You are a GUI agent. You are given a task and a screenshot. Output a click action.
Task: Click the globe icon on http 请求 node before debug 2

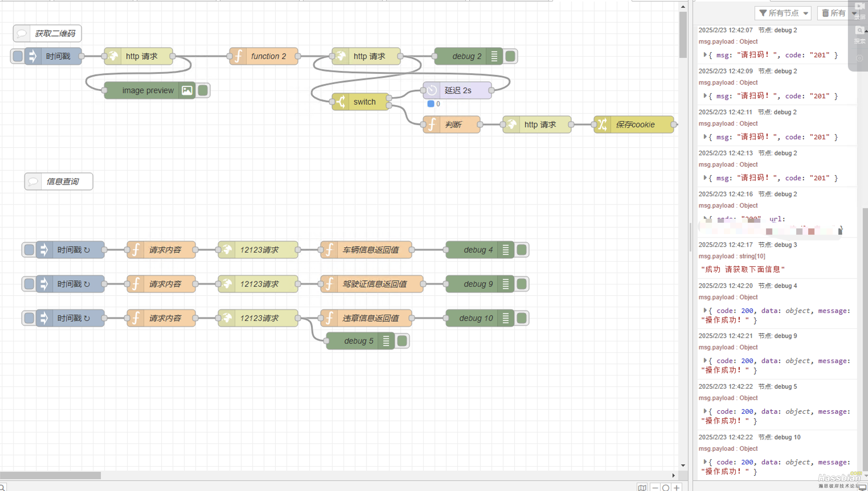point(341,56)
